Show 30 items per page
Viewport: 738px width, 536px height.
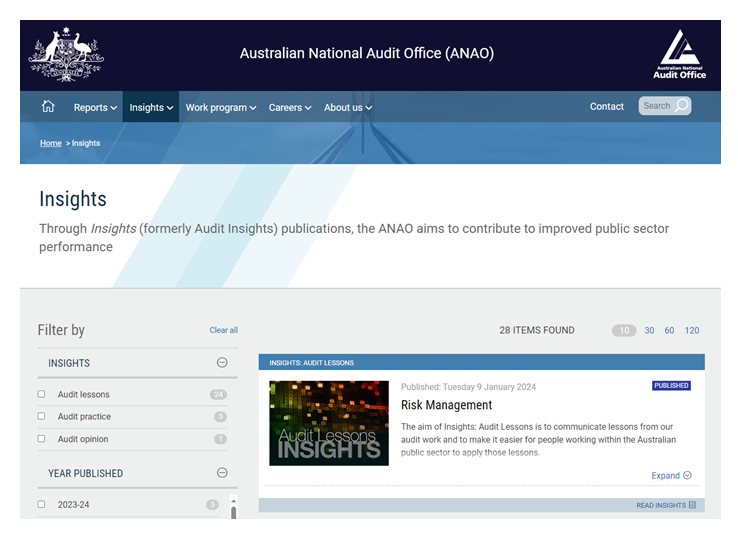(x=649, y=330)
